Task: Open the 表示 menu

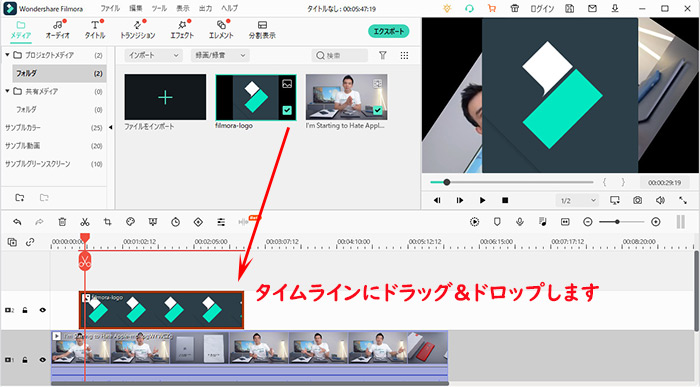Action: click(183, 8)
